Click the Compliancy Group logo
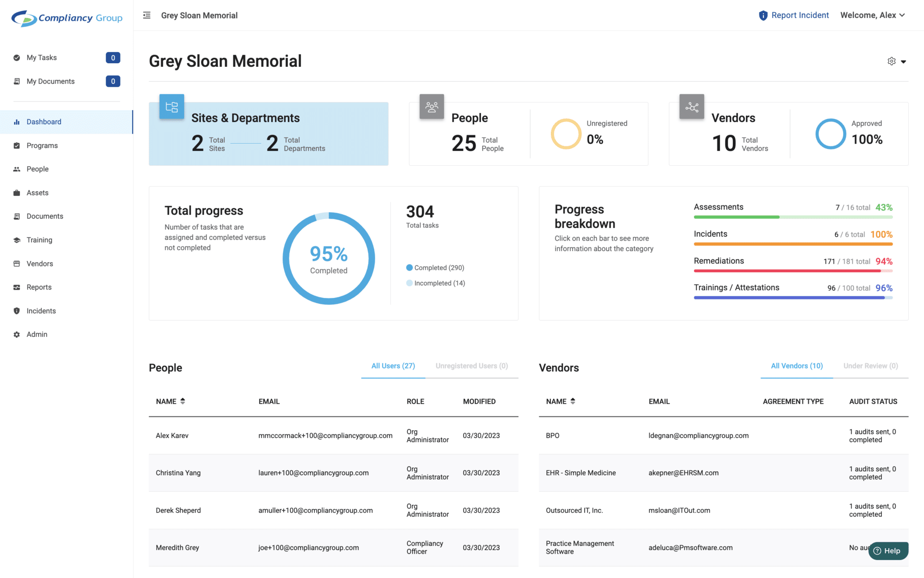Image resolution: width=924 pixels, height=578 pixels. coord(67,18)
